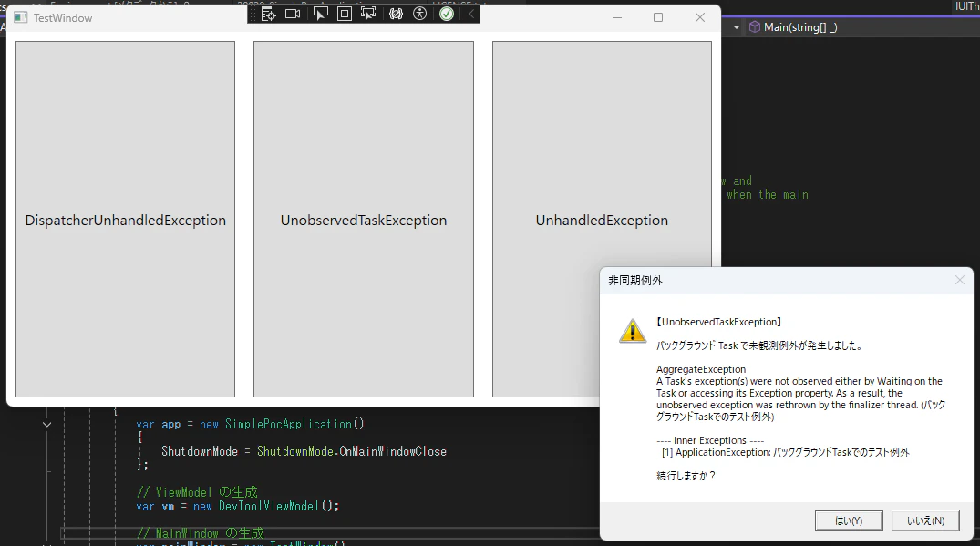The height and width of the screenshot is (546, 980).
Task: Close the 非同期例外 dialog with X
Action: click(960, 280)
